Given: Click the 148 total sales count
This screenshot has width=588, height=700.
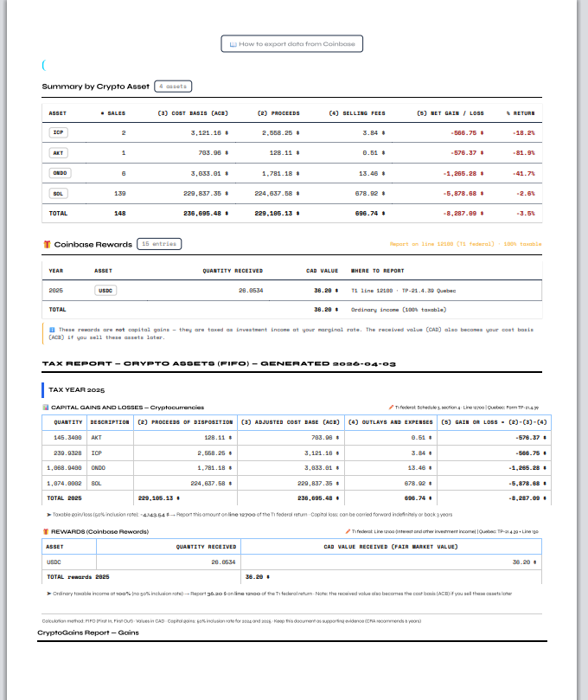Looking at the screenshot, I should point(120,214).
